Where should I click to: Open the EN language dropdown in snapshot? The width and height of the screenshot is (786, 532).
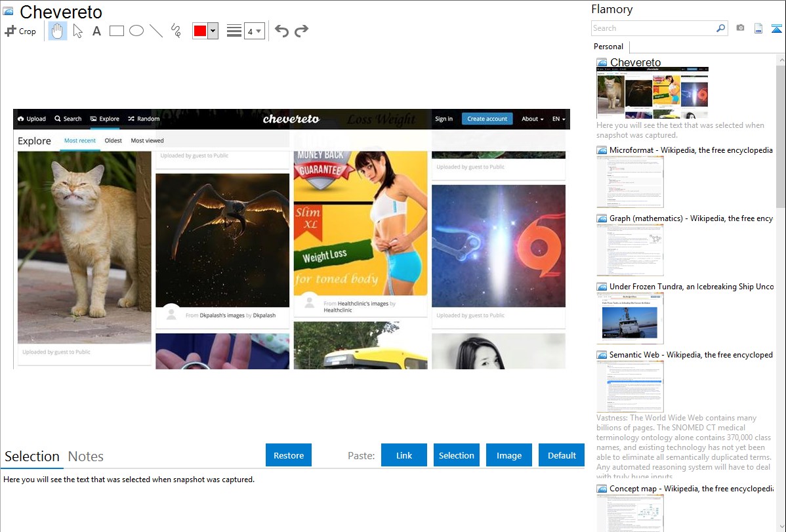click(x=558, y=119)
